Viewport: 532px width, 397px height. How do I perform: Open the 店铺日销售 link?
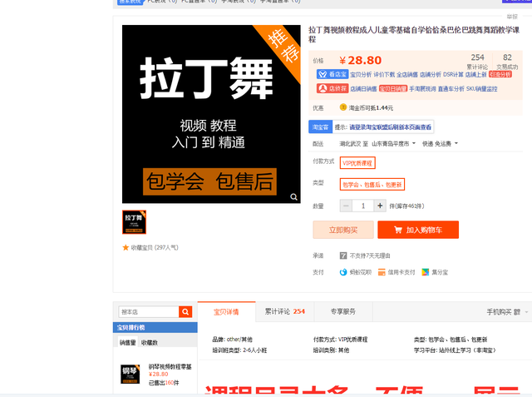click(x=363, y=88)
